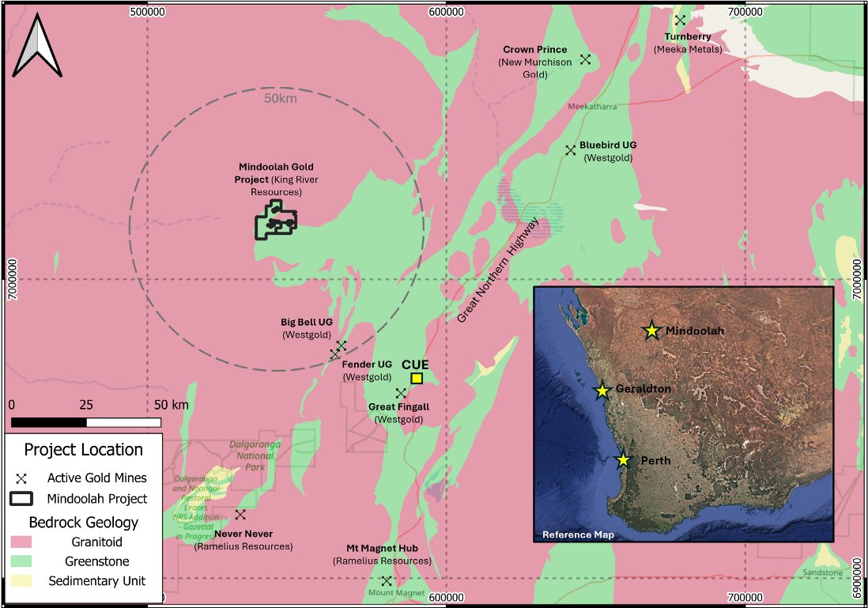Click the '50 km' scale bar end label
Screen dimensions: 868x608
pyautogui.click(x=171, y=405)
